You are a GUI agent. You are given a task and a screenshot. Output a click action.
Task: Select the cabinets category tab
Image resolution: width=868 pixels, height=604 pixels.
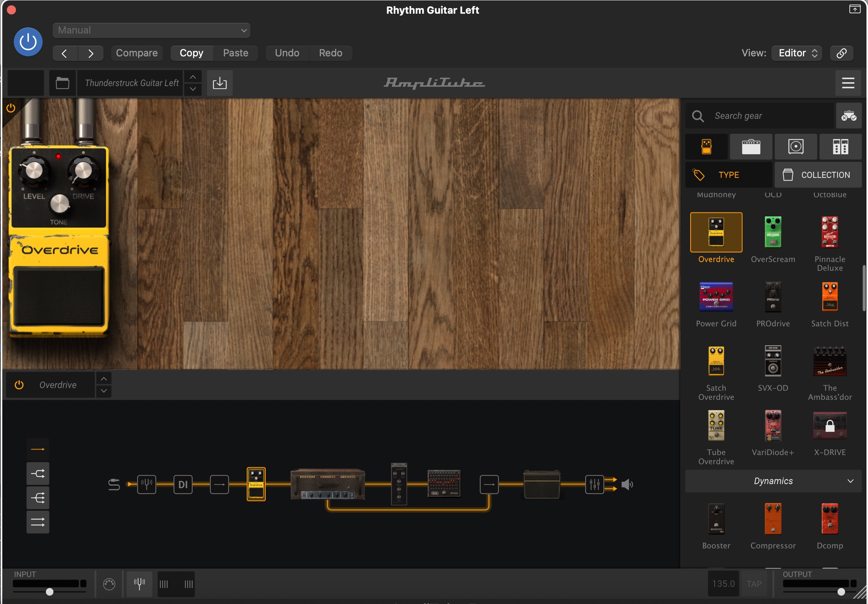(796, 147)
